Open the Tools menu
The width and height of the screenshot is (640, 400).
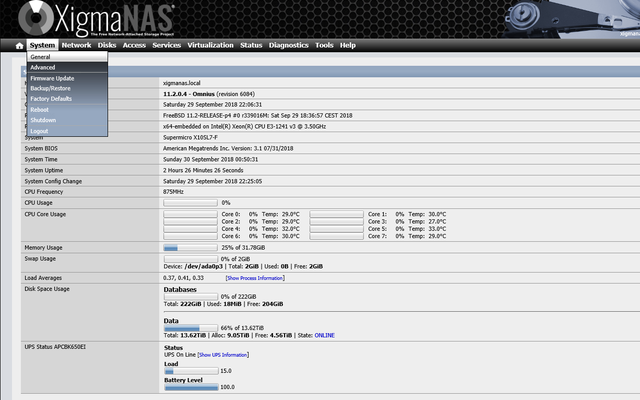[x=324, y=45]
